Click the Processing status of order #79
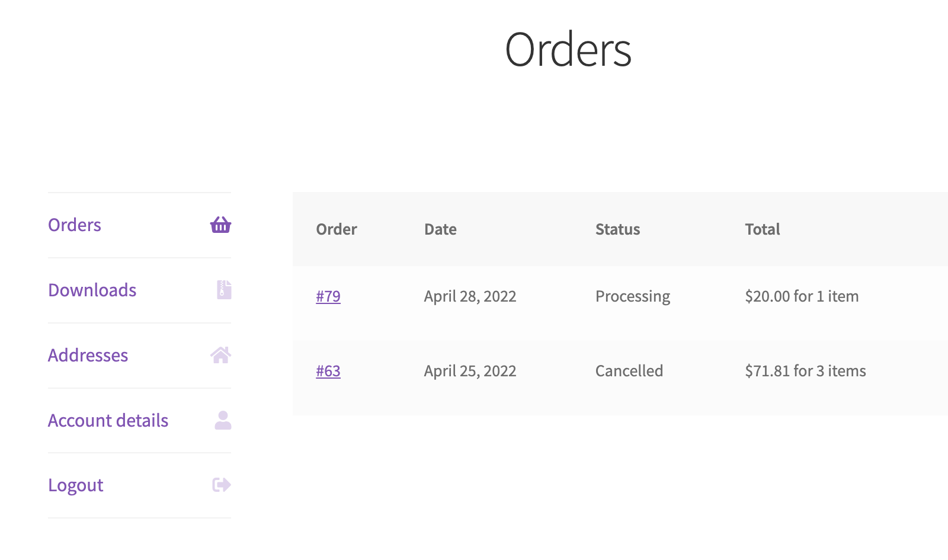 [633, 296]
